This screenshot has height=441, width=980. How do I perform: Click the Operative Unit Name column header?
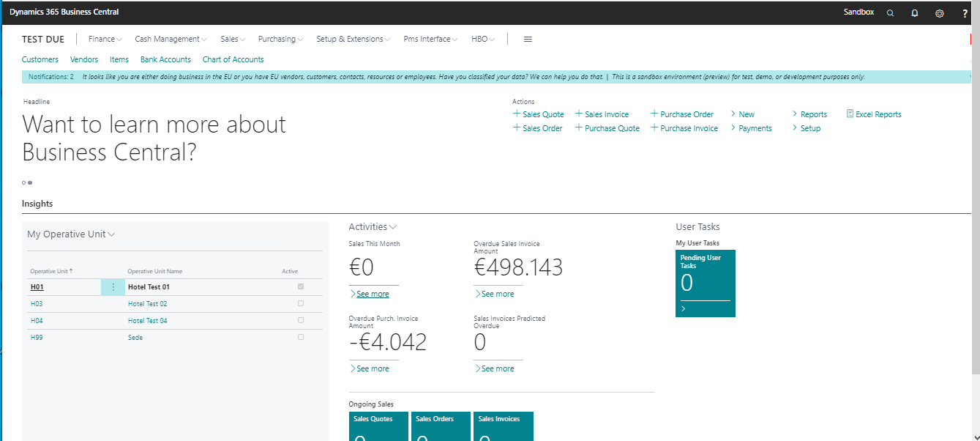pyautogui.click(x=155, y=271)
